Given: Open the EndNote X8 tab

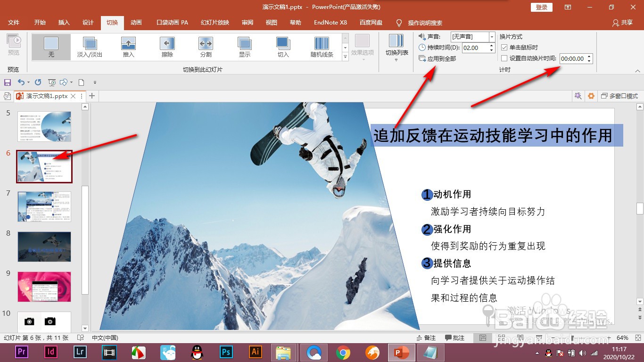Looking at the screenshot, I should coord(330,23).
